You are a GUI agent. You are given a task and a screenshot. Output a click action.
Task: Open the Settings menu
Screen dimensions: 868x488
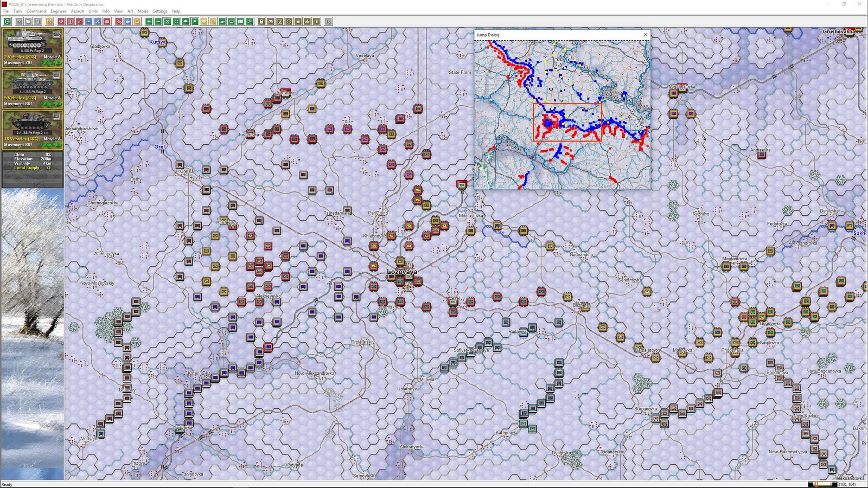(160, 11)
